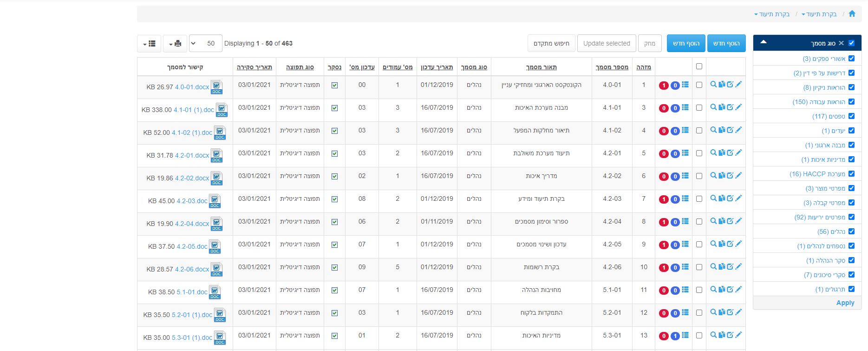
Task: Click the copy document icon for row 4.1-02
Action: [x=722, y=130]
